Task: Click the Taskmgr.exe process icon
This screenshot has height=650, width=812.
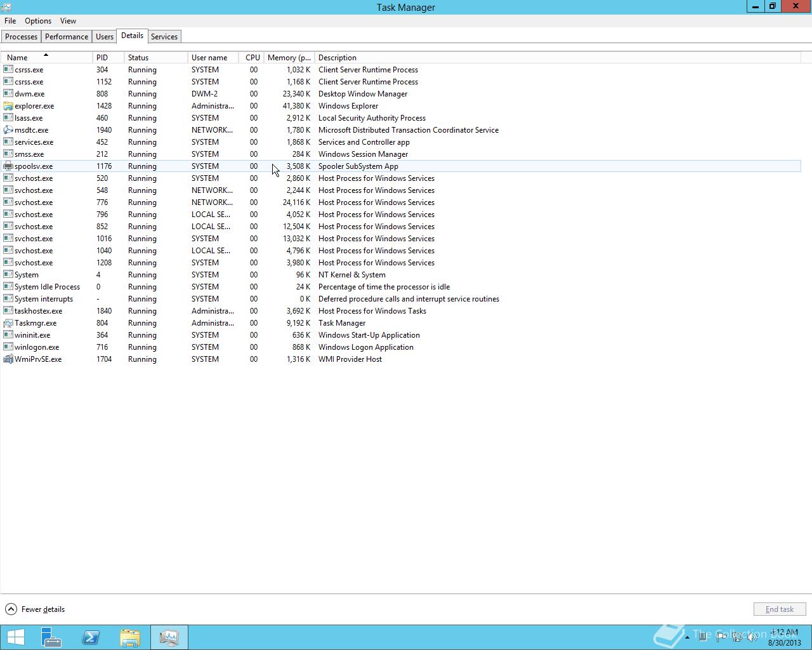Action: click(x=8, y=323)
